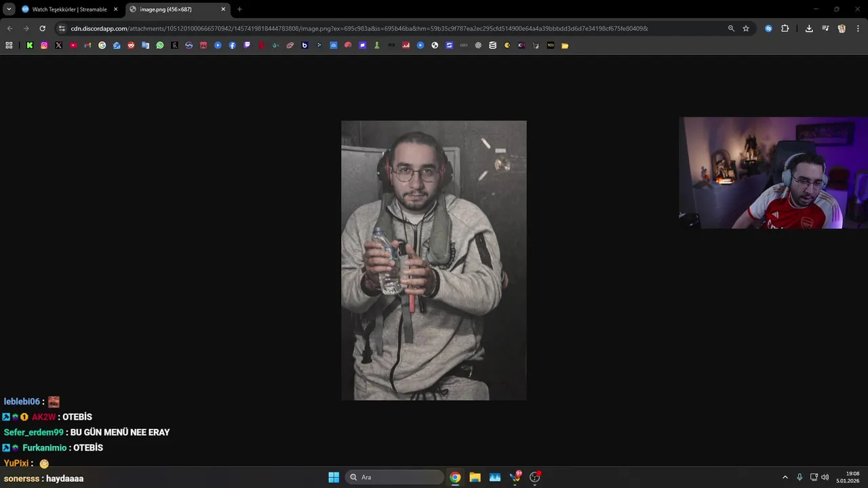Go back to previous page
Screen dimensions: 868x488
[9, 28]
